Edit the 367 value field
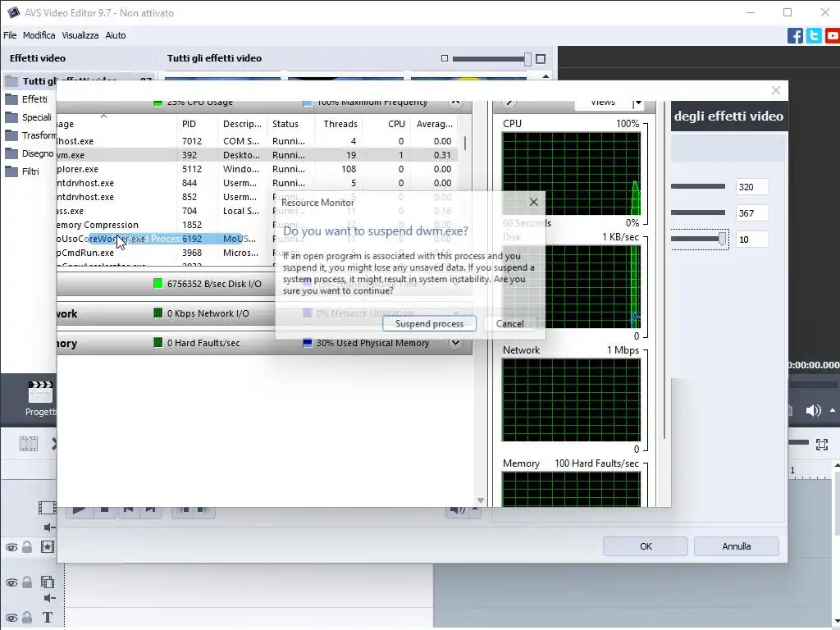The width and height of the screenshot is (840, 630). pyautogui.click(x=752, y=213)
